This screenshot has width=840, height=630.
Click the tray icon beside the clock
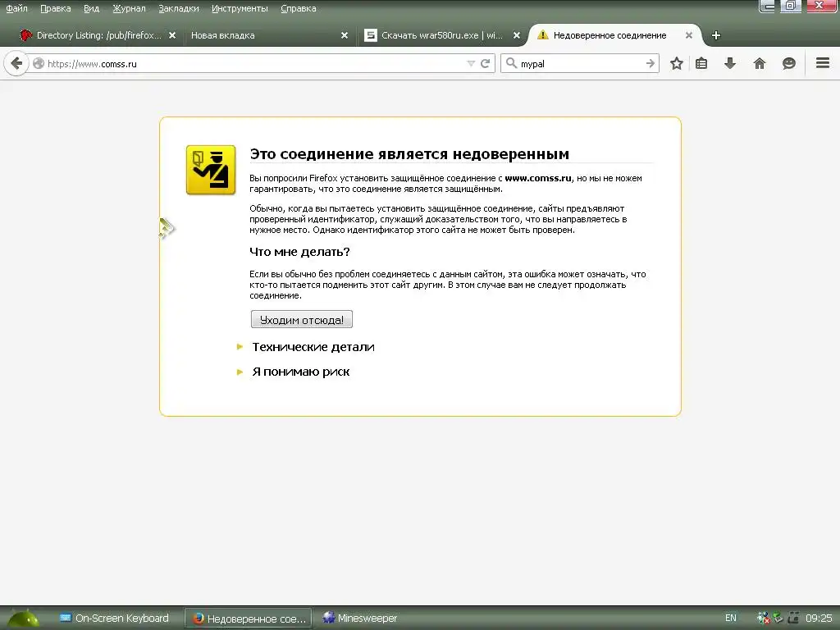point(793,619)
